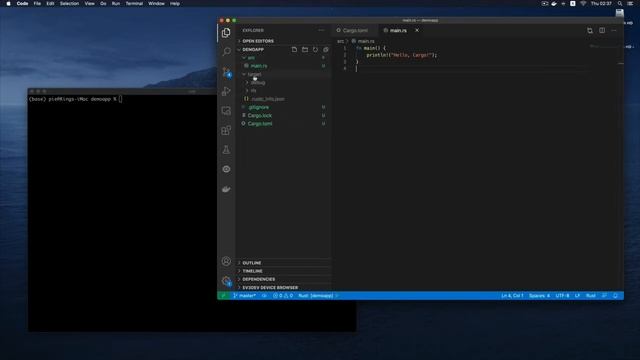
Task: Open the Selection menu
Action: pos(69,3)
